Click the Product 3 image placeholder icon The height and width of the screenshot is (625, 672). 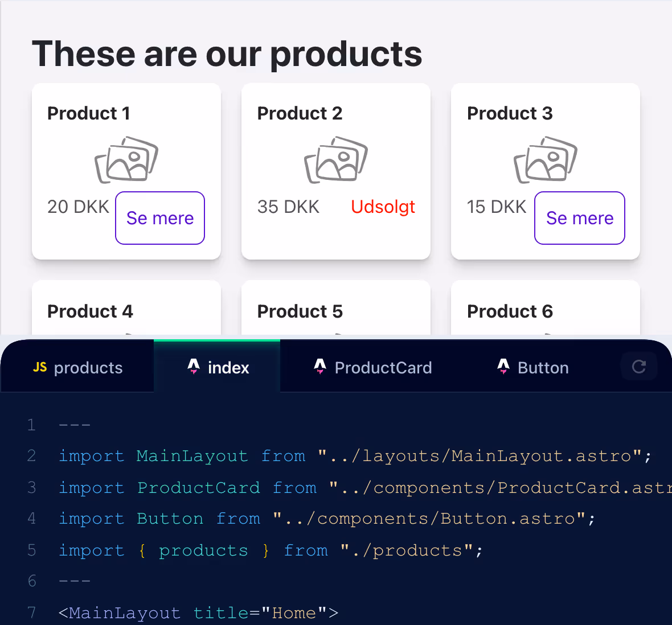pyautogui.click(x=546, y=159)
